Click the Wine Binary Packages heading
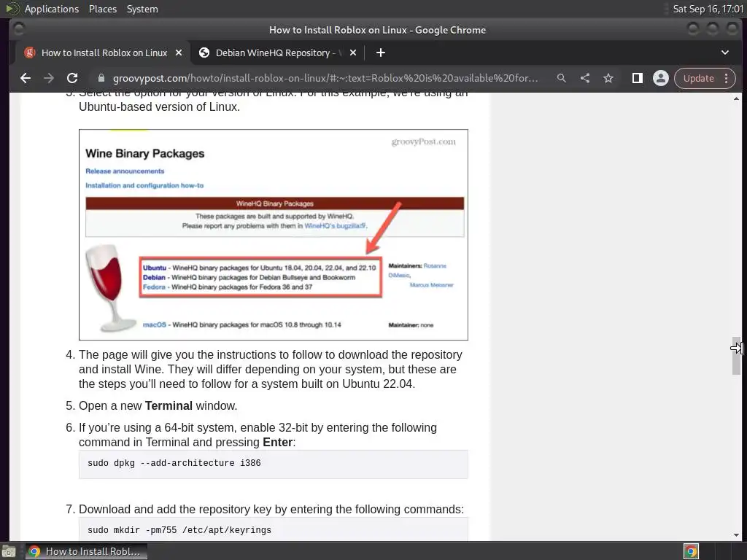 [145, 153]
